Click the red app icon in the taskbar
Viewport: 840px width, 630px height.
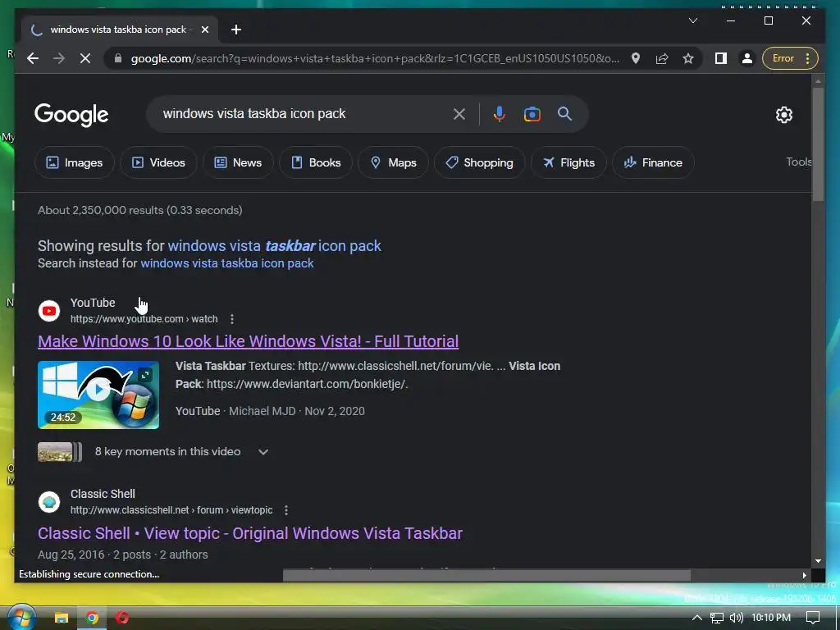click(123, 619)
